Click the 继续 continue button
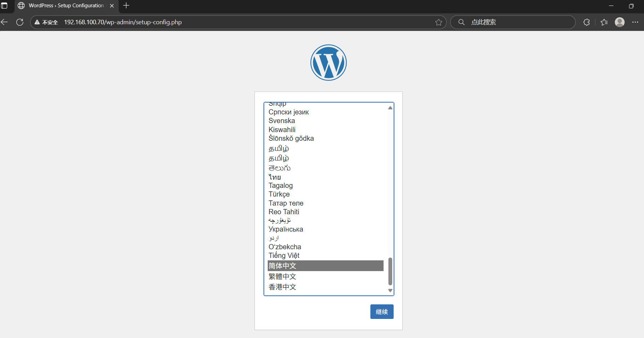This screenshot has width=644, height=338. [382, 312]
